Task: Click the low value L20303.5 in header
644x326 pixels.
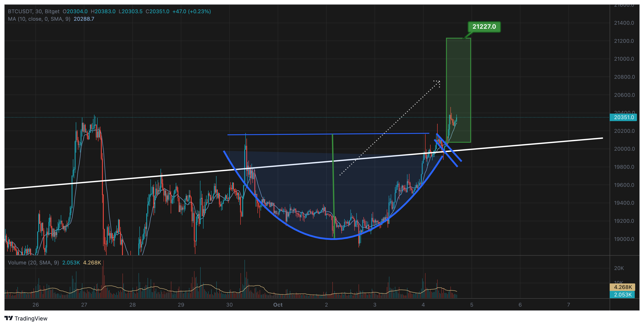Action: click(x=131, y=11)
